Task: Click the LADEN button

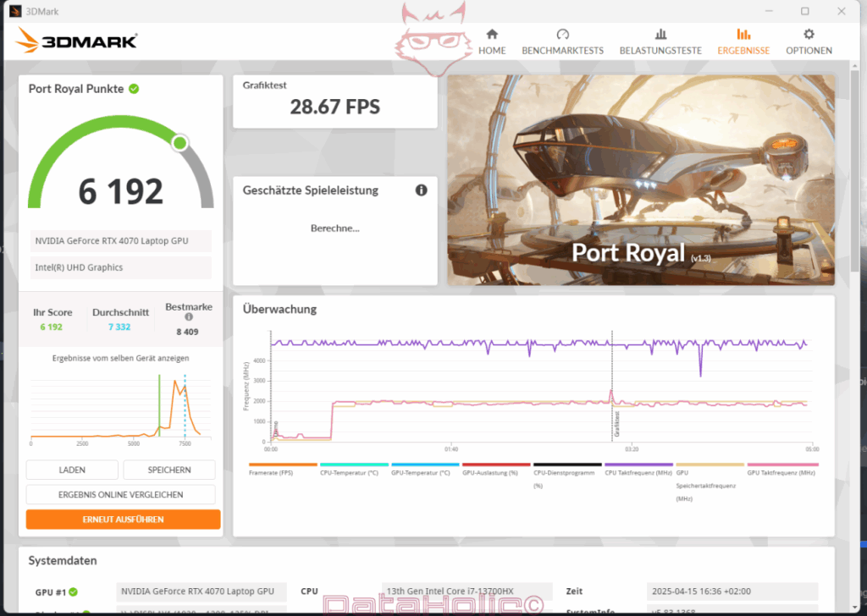Action: (72, 470)
